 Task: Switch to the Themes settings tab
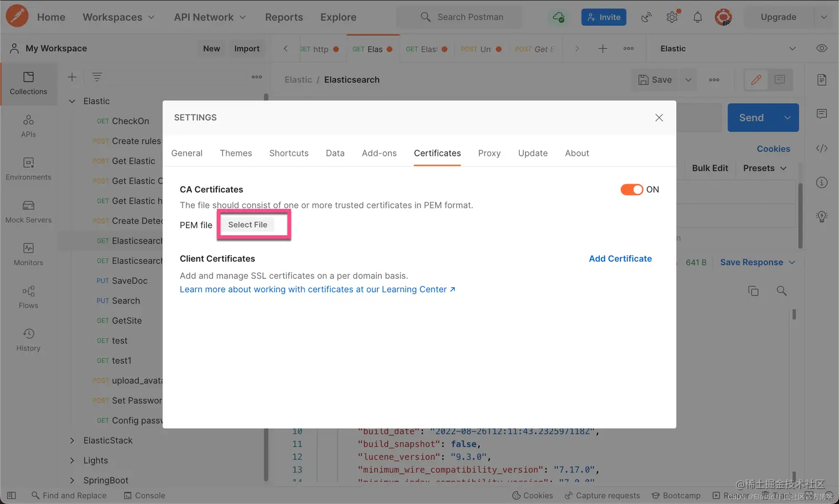pyautogui.click(x=236, y=153)
